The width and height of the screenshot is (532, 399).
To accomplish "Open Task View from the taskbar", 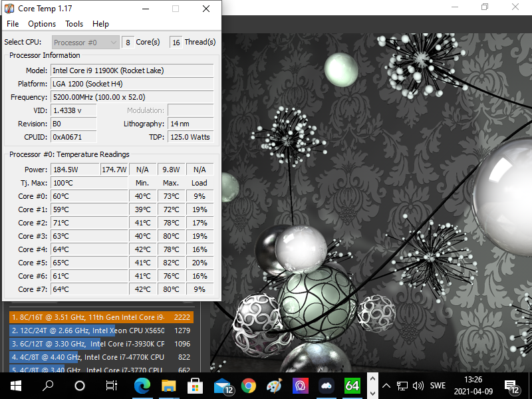I will pyautogui.click(x=110, y=385).
